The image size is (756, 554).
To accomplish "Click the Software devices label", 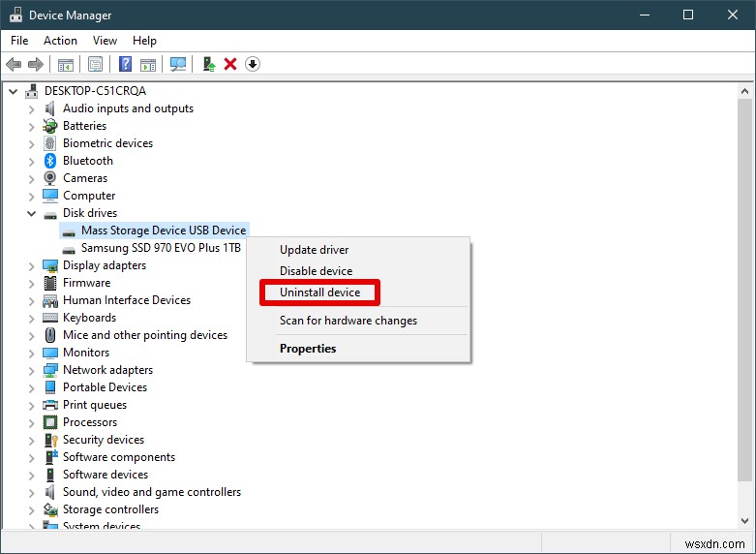I will (x=106, y=475).
